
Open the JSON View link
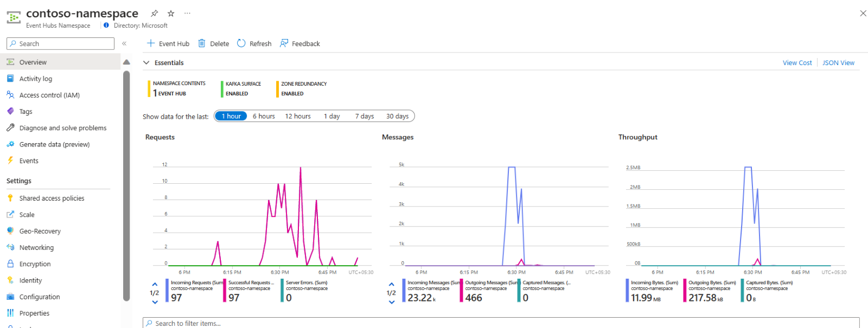click(x=838, y=63)
